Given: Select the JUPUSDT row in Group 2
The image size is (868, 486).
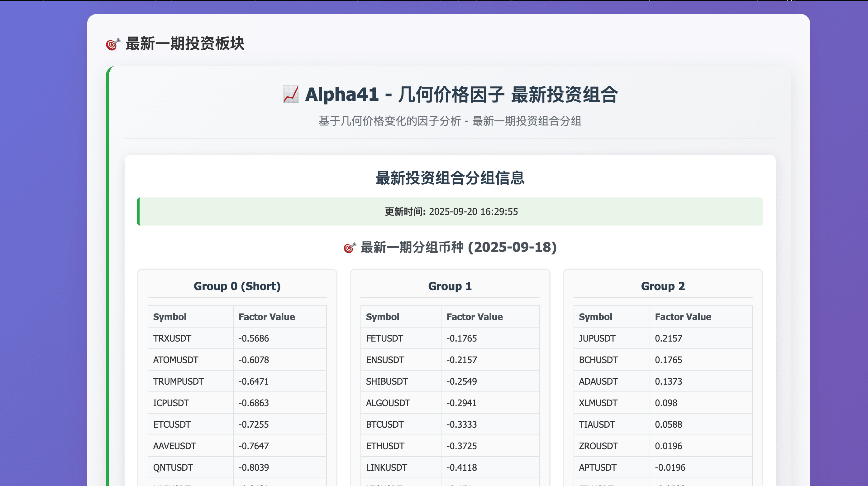Looking at the screenshot, I should pyautogui.click(x=663, y=338).
